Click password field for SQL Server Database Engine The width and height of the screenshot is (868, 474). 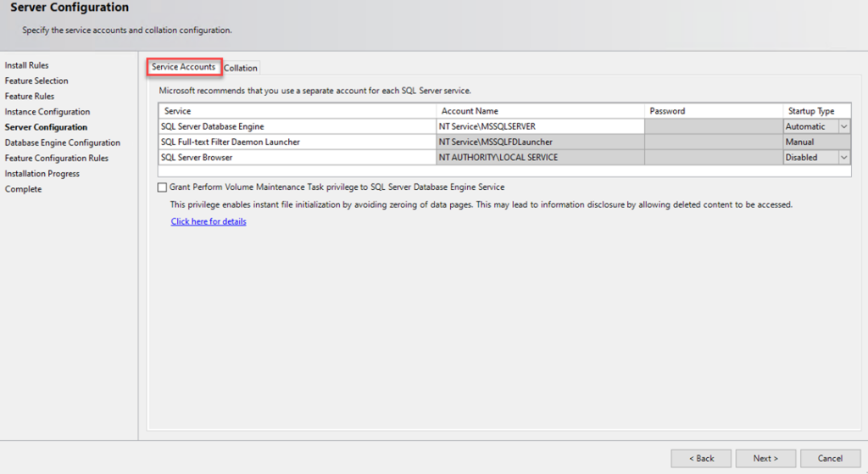(714, 127)
